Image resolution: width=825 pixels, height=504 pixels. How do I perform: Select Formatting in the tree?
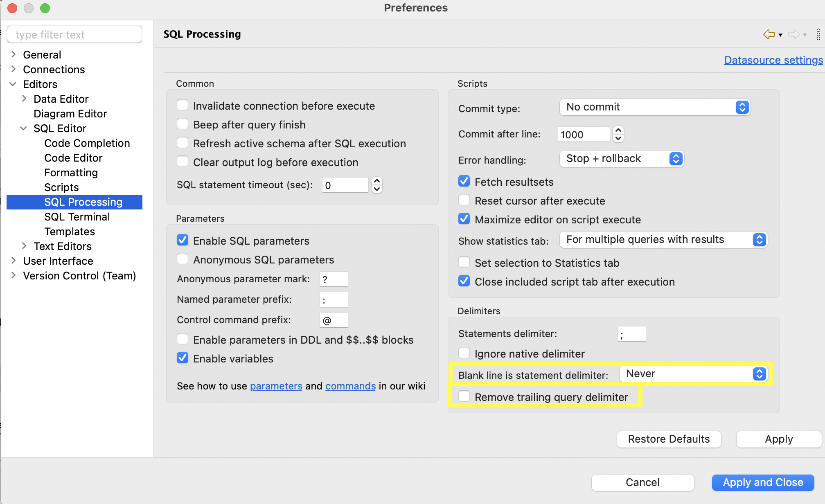pyautogui.click(x=71, y=173)
